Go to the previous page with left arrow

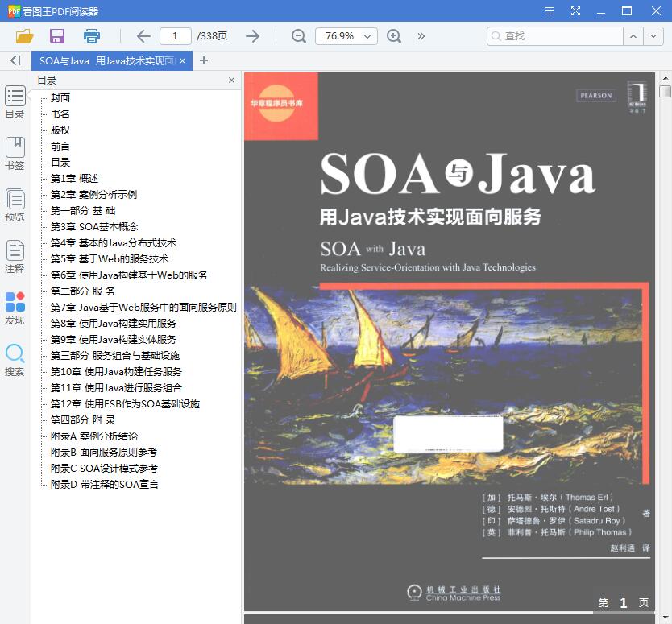coord(143,36)
